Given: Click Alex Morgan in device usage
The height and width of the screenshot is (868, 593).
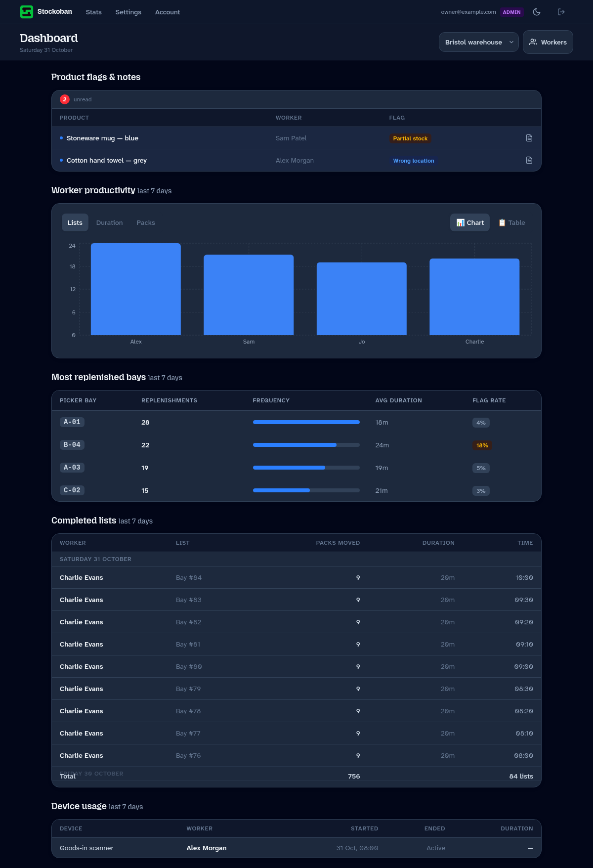Looking at the screenshot, I should 207,848.
